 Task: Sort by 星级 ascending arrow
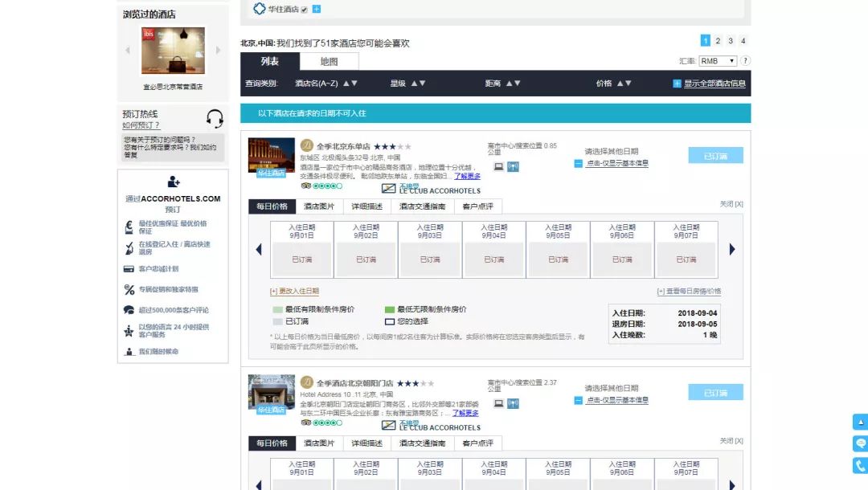tap(414, 84)
